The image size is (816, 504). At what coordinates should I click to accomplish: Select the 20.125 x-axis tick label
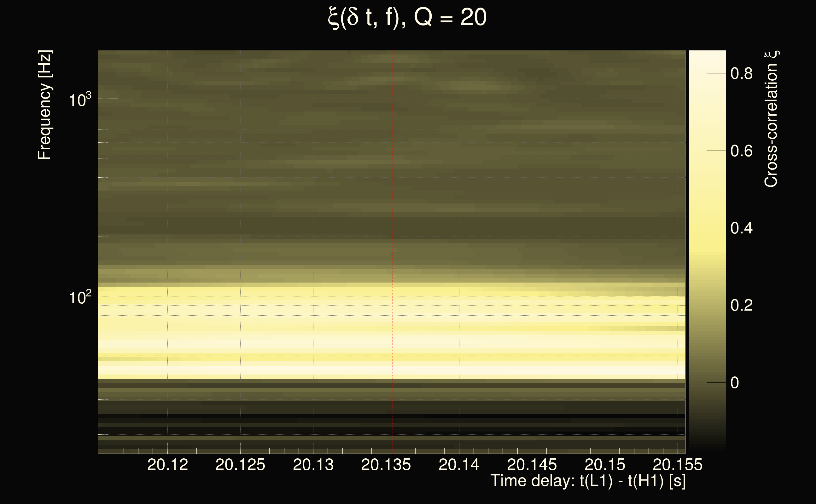coord(240,465)
